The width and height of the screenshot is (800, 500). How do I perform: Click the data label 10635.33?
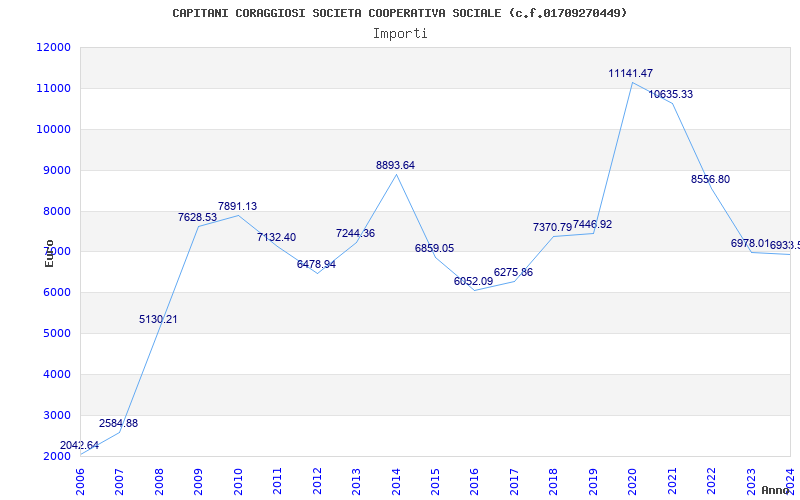tap(670, 94)
